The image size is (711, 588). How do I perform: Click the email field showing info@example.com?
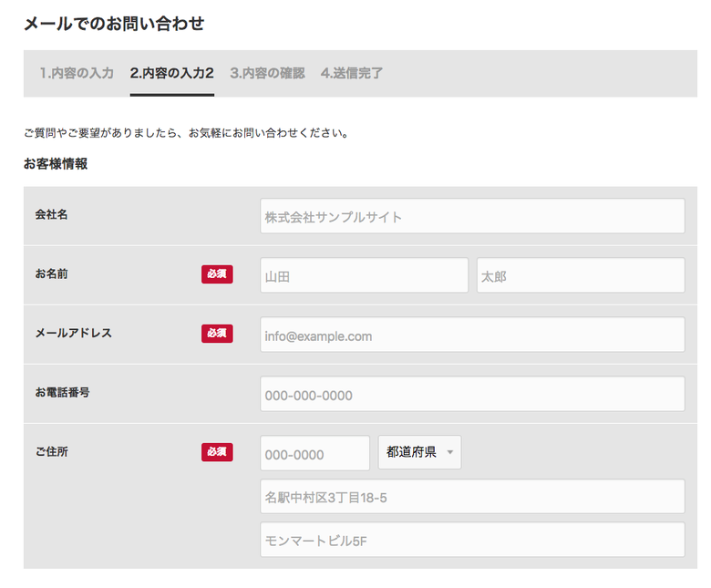pyautogui.click(x=472, y=335)
